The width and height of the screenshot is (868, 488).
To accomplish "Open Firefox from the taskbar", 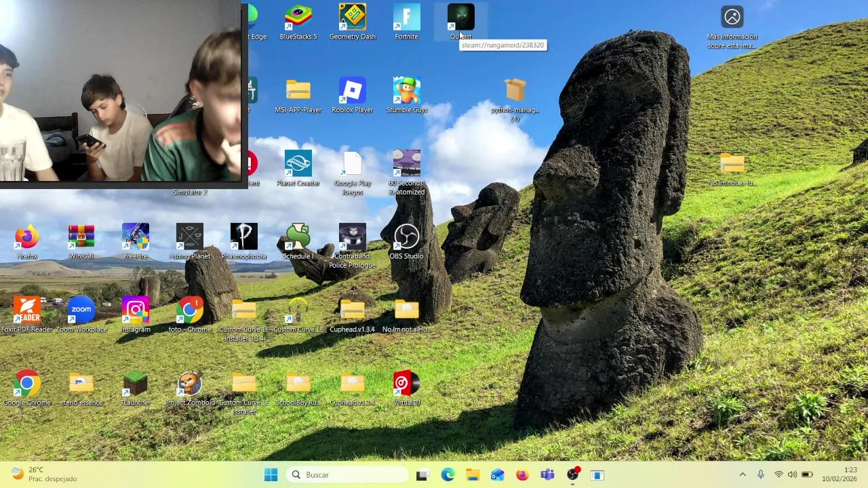I will pyautogui.click(x=522, y=474).
